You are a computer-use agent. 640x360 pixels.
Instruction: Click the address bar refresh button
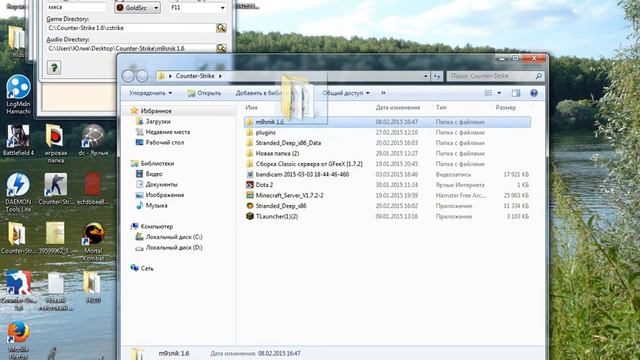point(436,76)
